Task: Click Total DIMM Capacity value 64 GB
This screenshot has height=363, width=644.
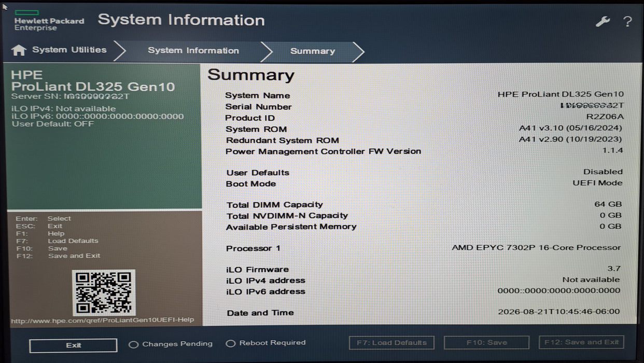Action: pyautogui.click(x=608, y=204)
